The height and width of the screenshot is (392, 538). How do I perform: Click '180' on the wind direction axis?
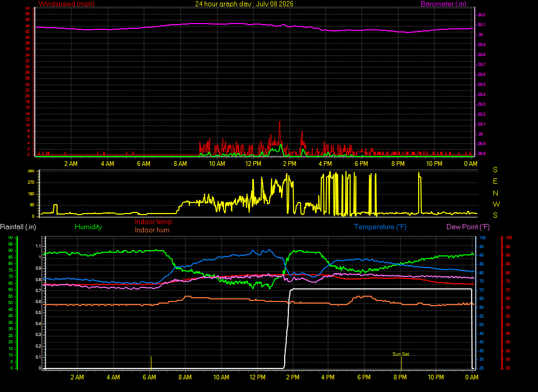(31, 194)
